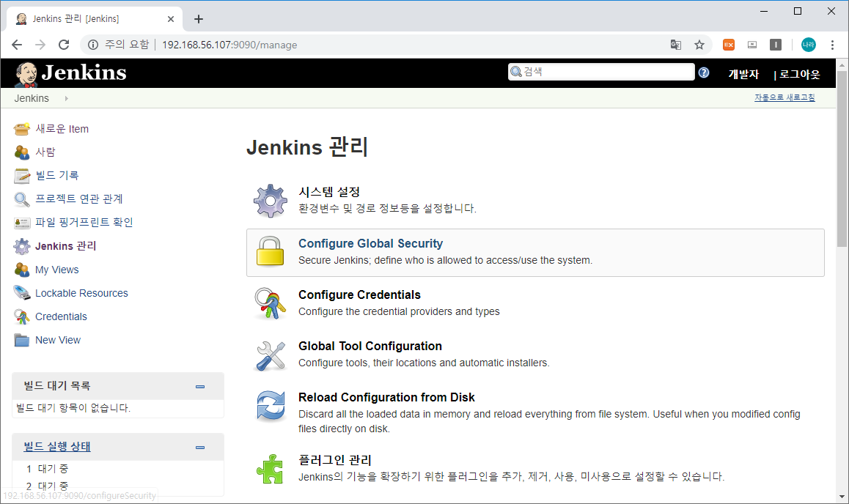849x504 pixels.
Task: Click the Jenkins butler logo
Action: click(x=26, y=74)
